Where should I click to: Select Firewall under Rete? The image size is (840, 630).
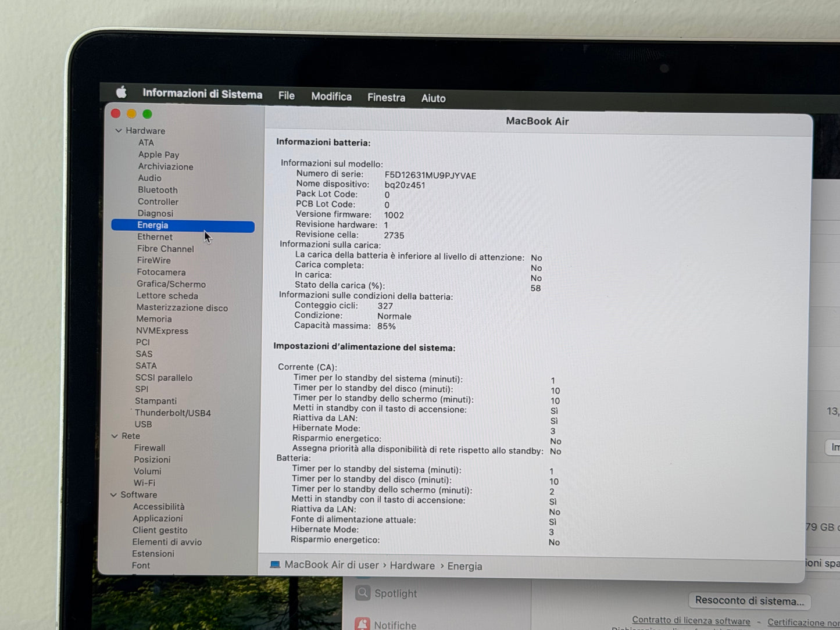click(x=149, y=448)
